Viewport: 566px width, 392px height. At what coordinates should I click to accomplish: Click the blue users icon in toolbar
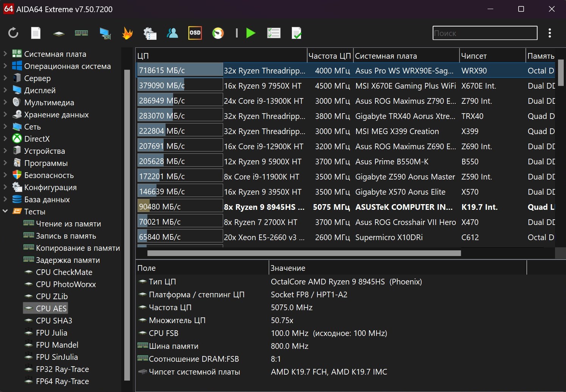pyautogui.click(x=172, y=33)
